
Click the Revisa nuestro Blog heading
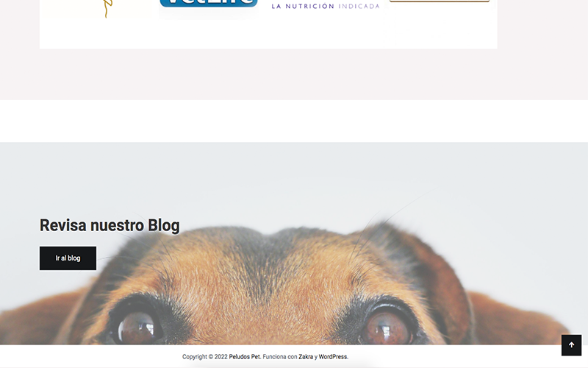coord(110,225)
